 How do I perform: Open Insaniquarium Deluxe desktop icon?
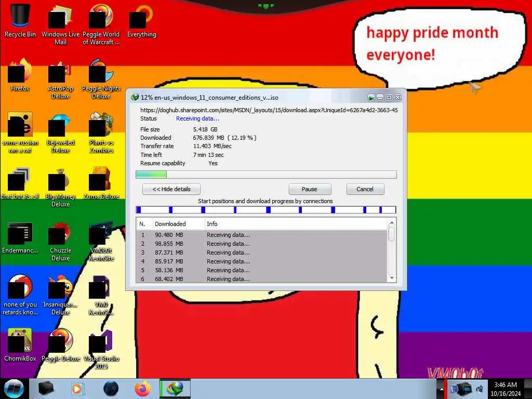(x=60, y=295)
